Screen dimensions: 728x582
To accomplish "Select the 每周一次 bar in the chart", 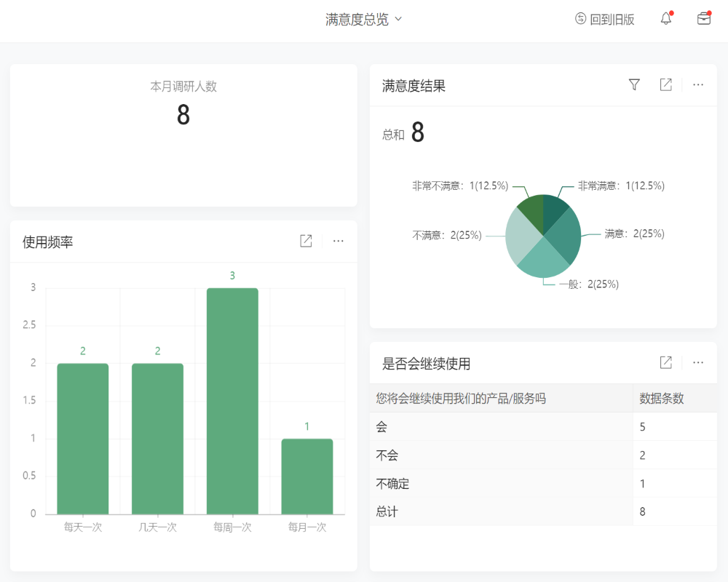I will coord(232,399).
